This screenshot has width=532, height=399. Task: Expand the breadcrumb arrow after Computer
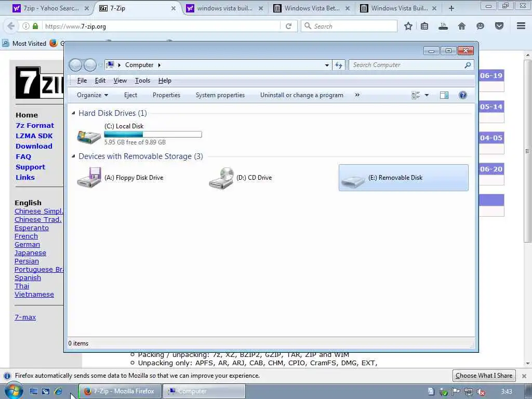point(159,65)
